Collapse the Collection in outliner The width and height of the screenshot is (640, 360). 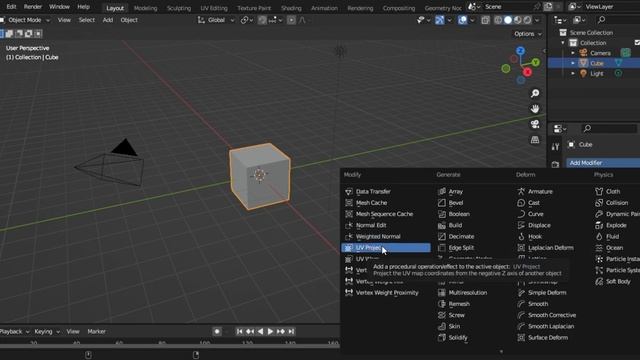click(563, 43)
